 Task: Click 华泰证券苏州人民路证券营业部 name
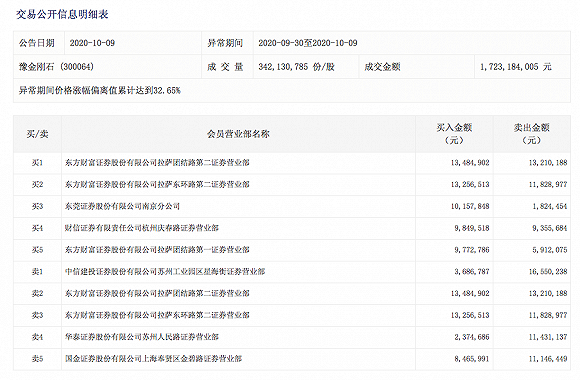142,337
